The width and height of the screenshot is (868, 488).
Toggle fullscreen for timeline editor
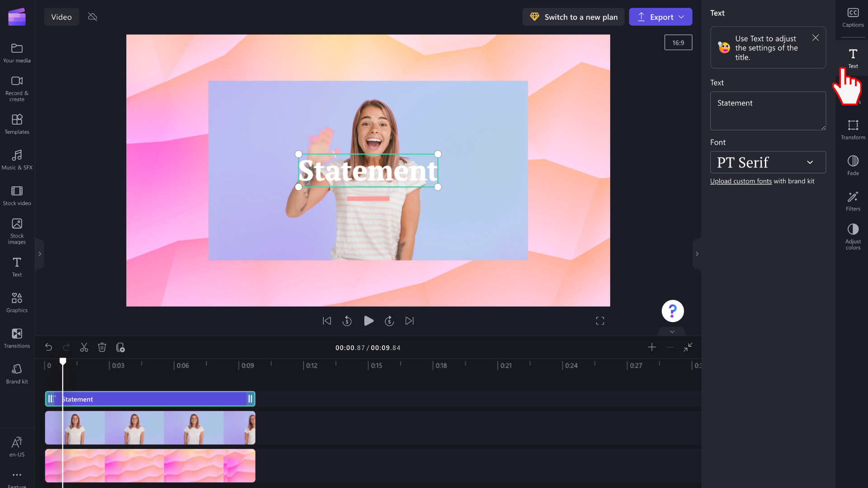pyautogui.click(x=689, y=347)
